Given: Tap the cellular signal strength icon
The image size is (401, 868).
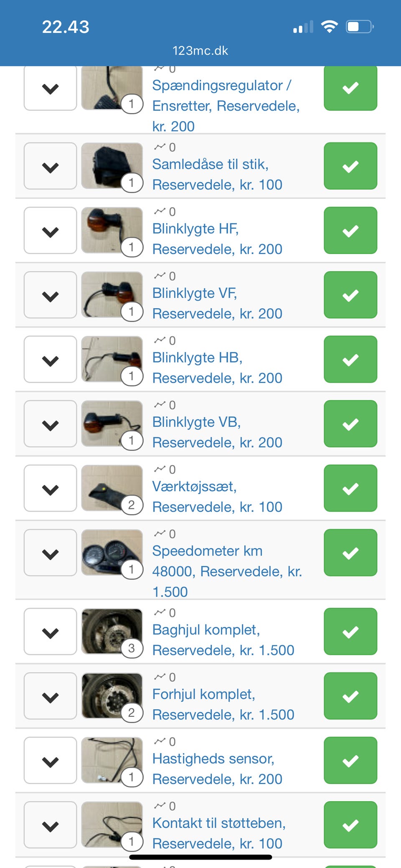Looking at the screenshot, I should click(x=303, y=27).
